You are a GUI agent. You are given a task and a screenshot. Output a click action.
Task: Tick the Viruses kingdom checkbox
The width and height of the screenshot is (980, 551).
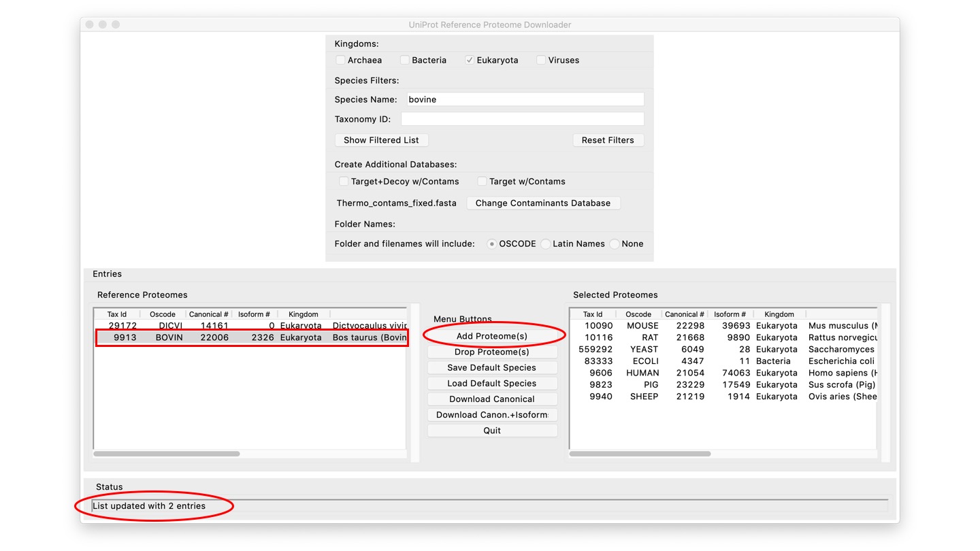(x=541, y=60)
